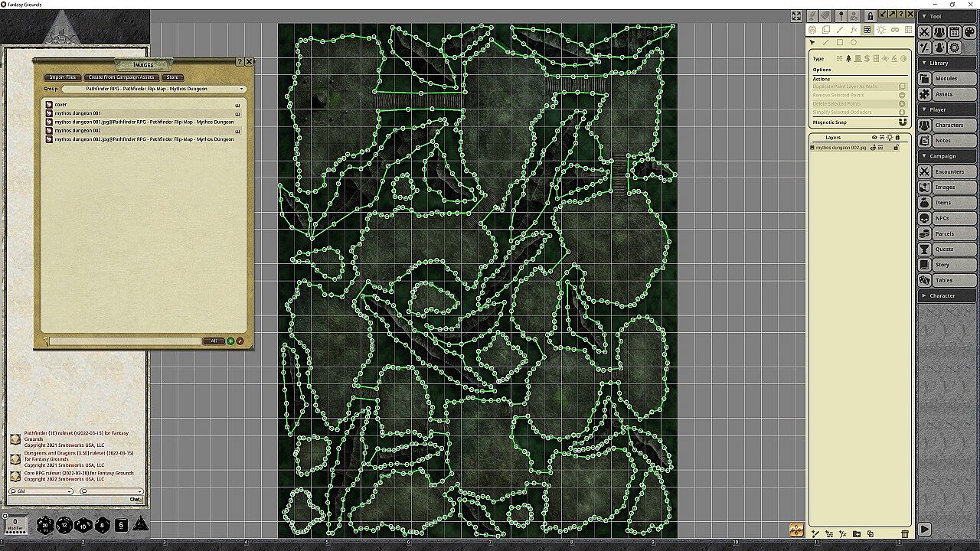The height and width of the screenshot is (551, 980).
Task: Filter images list with the All button
Action: pyautogui.click(x=214, y=341)
